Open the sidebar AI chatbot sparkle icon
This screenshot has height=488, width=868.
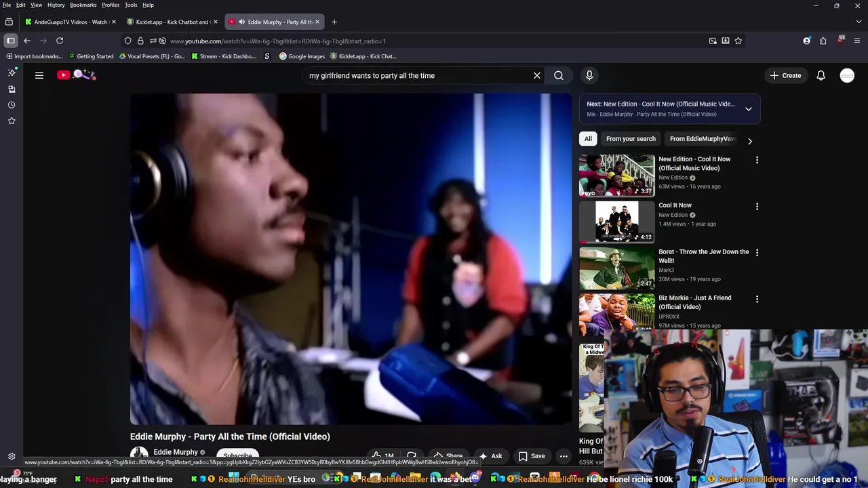[12, 73]
